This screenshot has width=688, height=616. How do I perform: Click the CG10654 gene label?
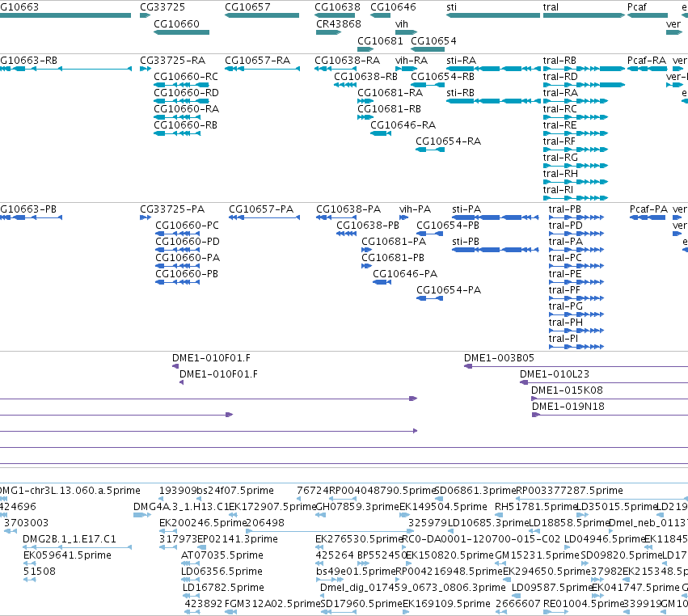pyautogui.click(x=433, y=40)
